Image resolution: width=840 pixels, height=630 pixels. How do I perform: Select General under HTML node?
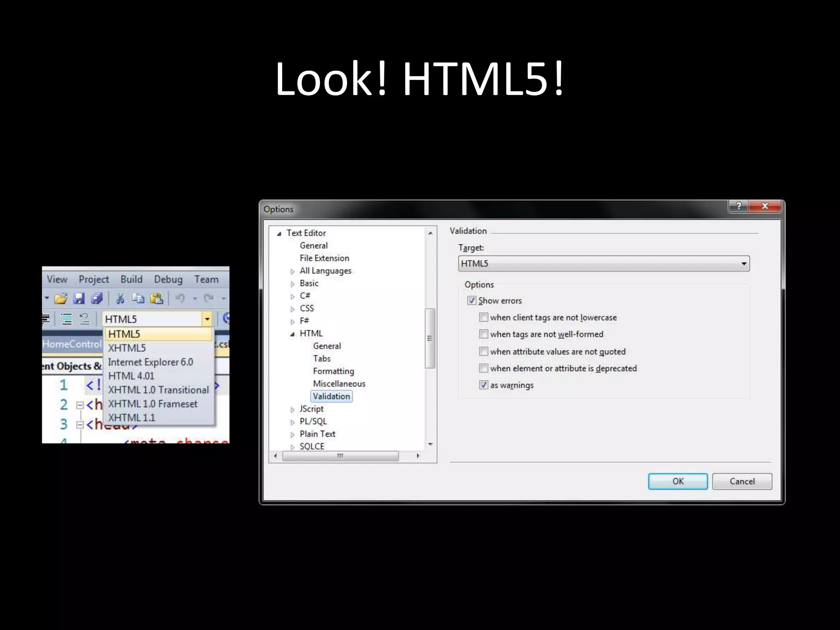click(x=327, y=346)
